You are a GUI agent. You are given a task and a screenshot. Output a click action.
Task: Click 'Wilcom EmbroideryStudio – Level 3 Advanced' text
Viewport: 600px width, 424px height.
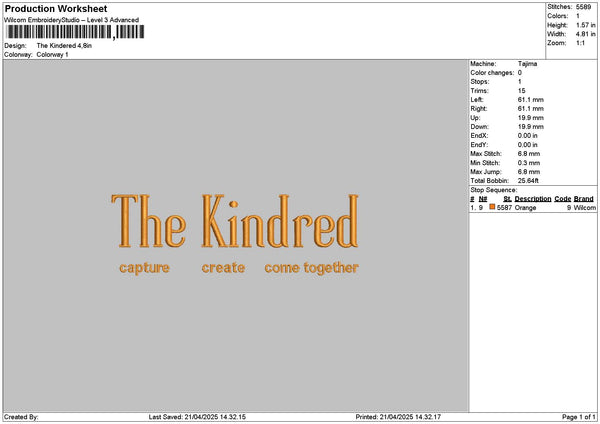pyautogui.click(x=72, y=20)
